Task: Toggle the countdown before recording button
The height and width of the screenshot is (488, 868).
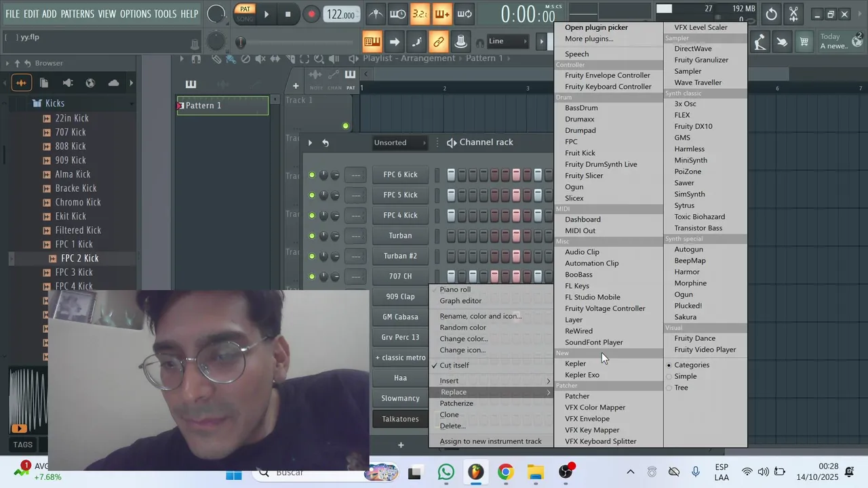Action: pos(420,14)
